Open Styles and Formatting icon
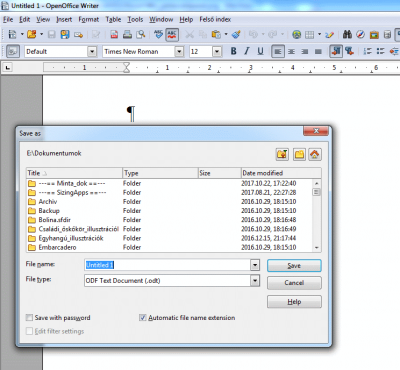 [x=13, y=51]
